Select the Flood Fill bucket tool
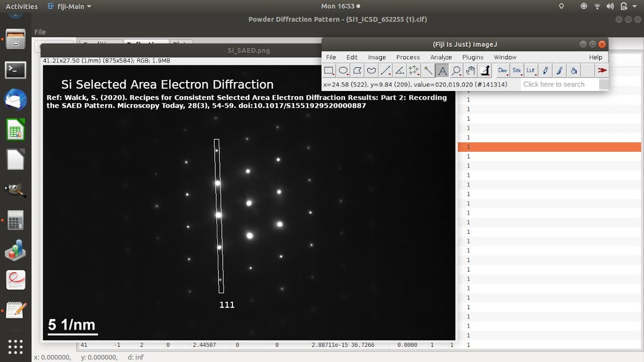This screenshot has height=362, width=644. [x=574, y=71]
